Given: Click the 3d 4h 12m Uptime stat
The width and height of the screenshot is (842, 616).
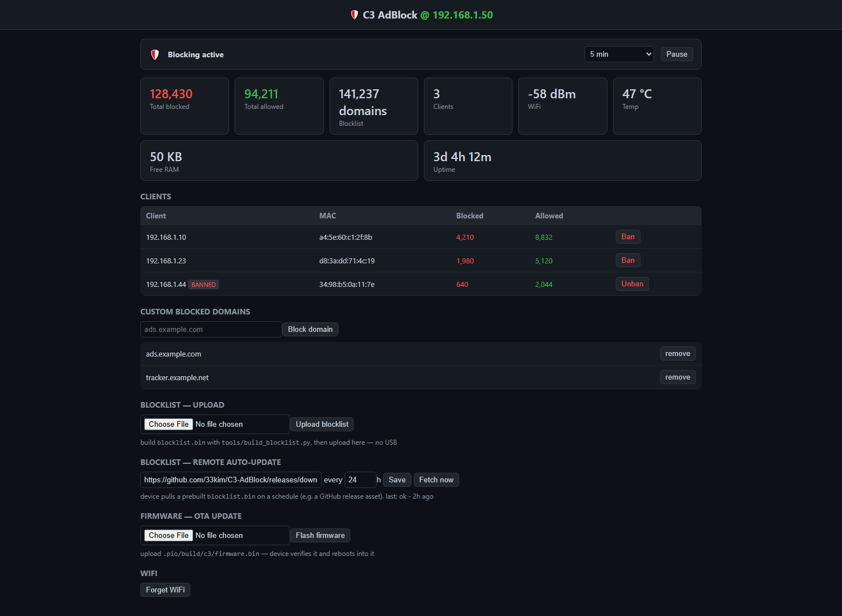Looking at the screenshot, I should [x=562, y=161].
